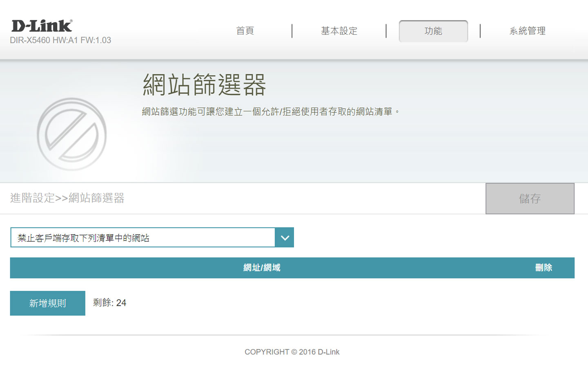Screen dimensions: 588x365
Task: Click the 網址/網域 column header
Action: [262, 268]
